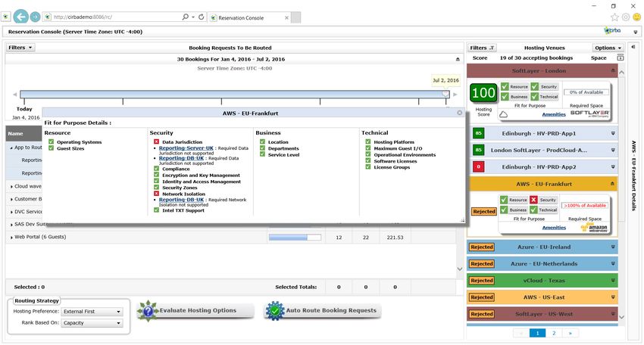Viewport: 644px width, 345px height.
Task: Collapse the SoftLayer - London venue card
Action: tap(613, 70)
